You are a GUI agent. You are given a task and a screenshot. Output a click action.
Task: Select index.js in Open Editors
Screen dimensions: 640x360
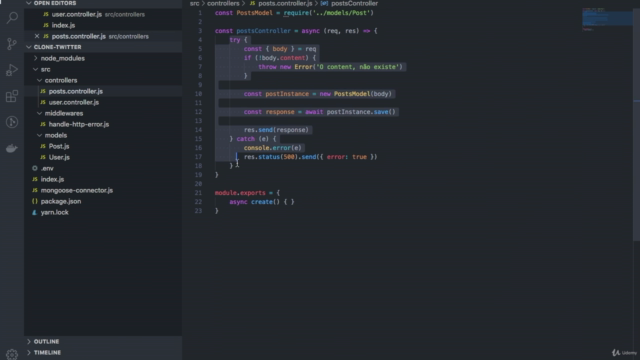coord(103,25)
